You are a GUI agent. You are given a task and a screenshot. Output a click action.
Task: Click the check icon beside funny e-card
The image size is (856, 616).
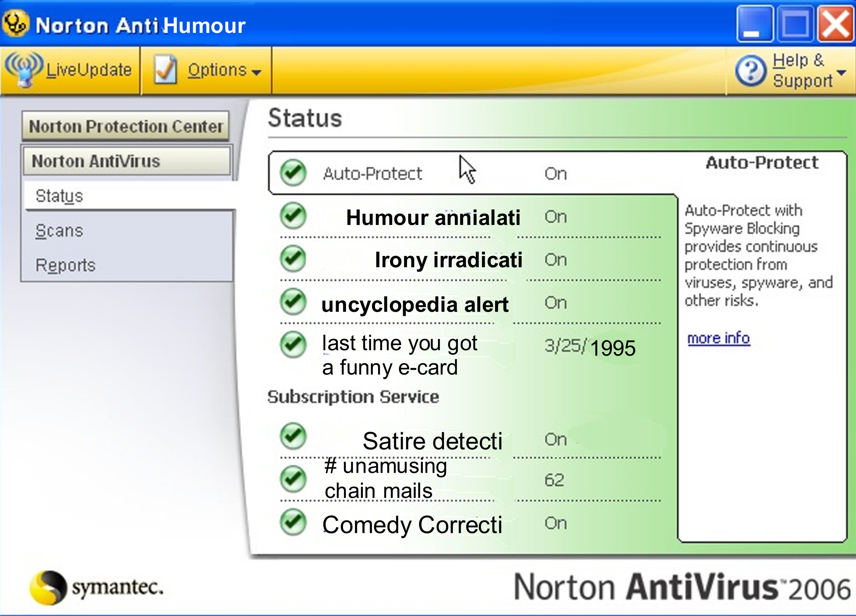click(x=293, y=345)
